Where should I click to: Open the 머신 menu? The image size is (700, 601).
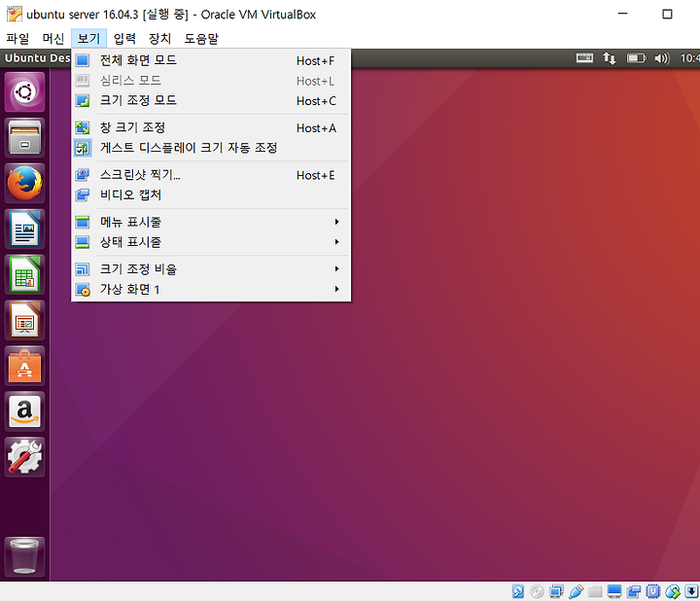[x=53, y=39]
